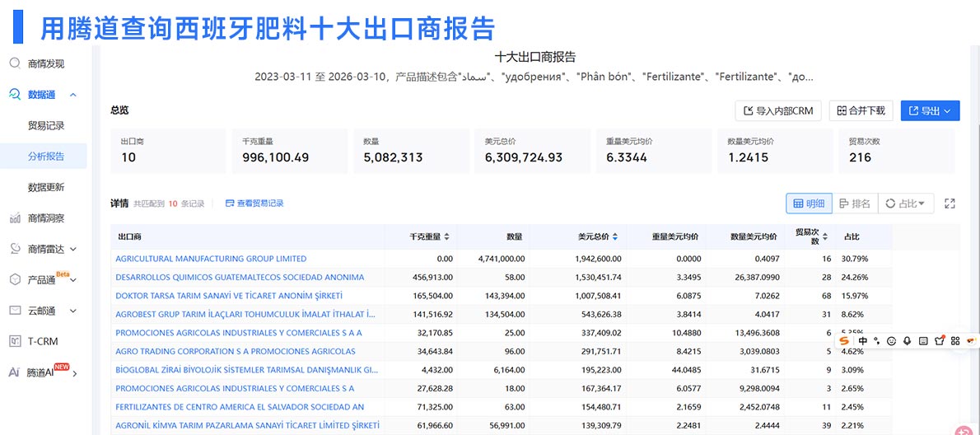Open BİOGLOBAL ZİRAİ BİYOLOJİK exporter link
The image size is (980, 435).
247,370
